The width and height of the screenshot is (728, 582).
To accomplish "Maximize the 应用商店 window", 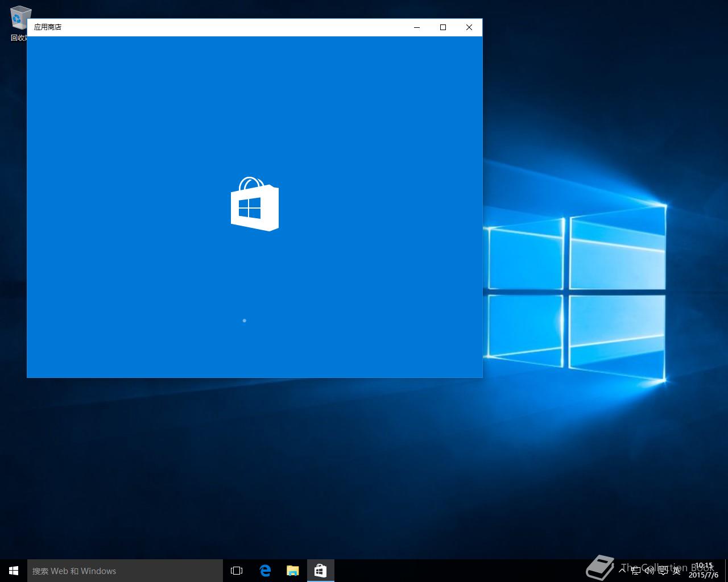I will coord(443,27).
